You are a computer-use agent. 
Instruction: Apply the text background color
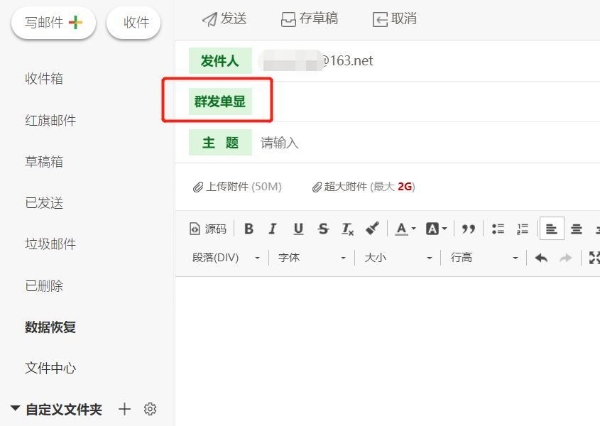coord(432,229)
